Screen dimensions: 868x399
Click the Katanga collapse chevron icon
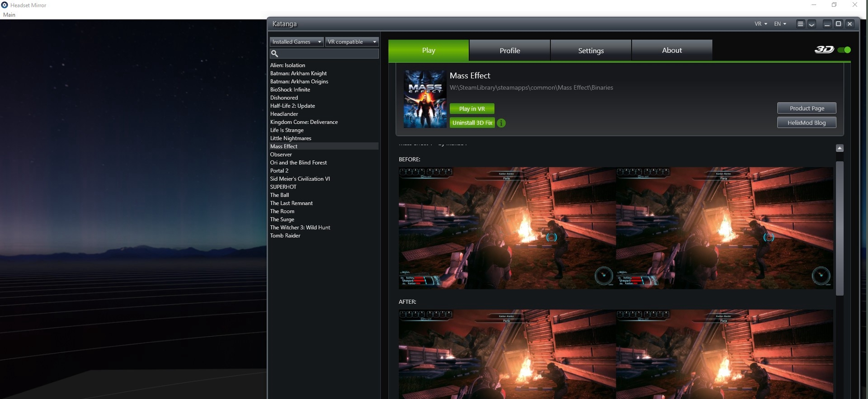(811, 24)
